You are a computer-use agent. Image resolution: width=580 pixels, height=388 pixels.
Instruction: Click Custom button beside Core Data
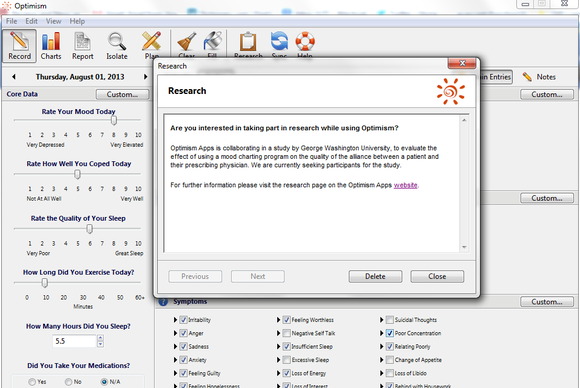pos(122,94)
